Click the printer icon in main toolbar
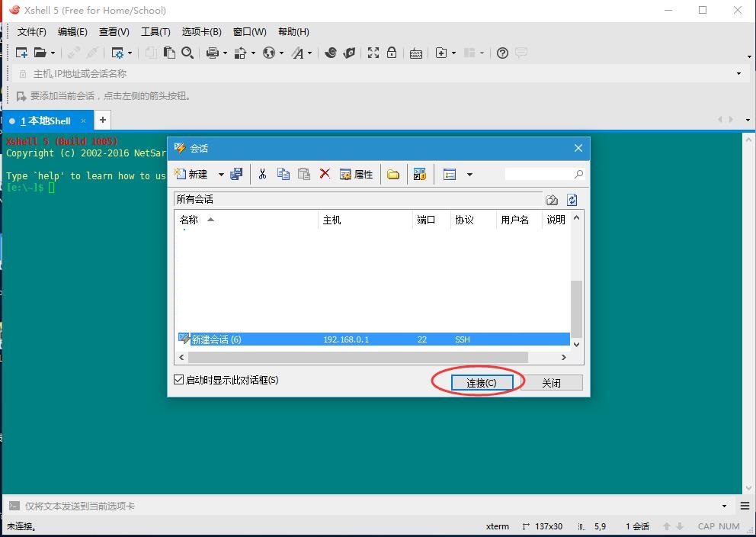756x537 pixels. coord(212,53)
